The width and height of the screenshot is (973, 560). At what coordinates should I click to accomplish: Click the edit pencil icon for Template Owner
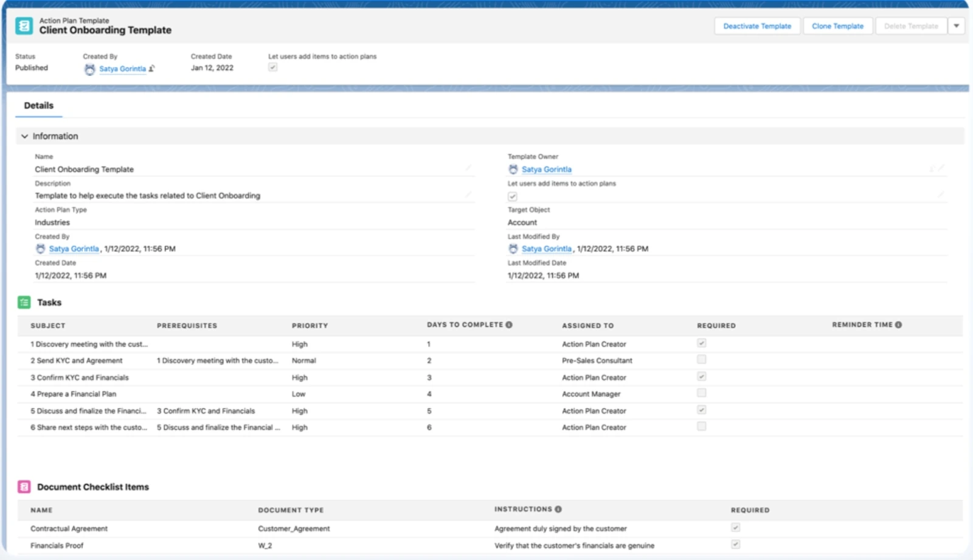click(x=941, y=168)
